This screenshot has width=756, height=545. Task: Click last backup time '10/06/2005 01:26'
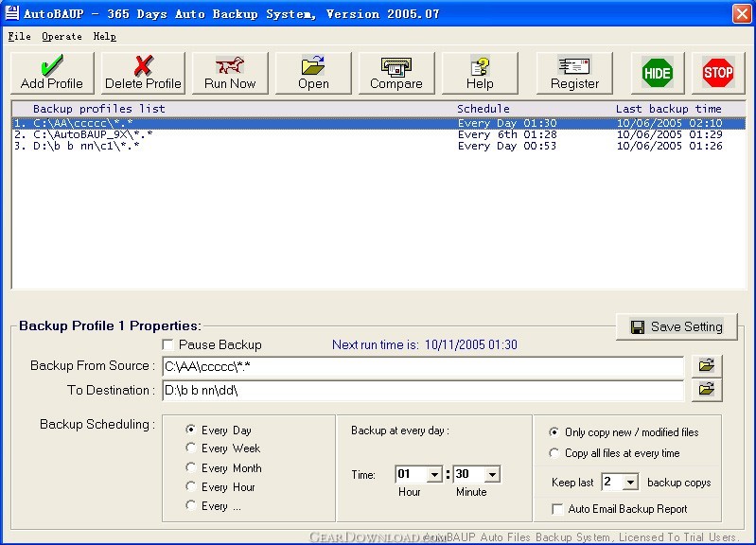coord(670,146)
